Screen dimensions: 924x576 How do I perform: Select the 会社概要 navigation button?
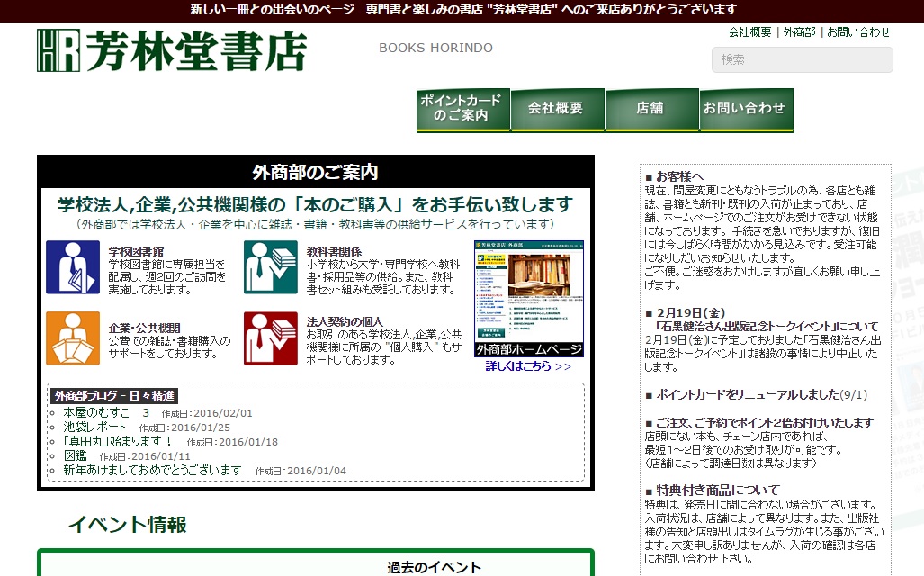(556, 109)
